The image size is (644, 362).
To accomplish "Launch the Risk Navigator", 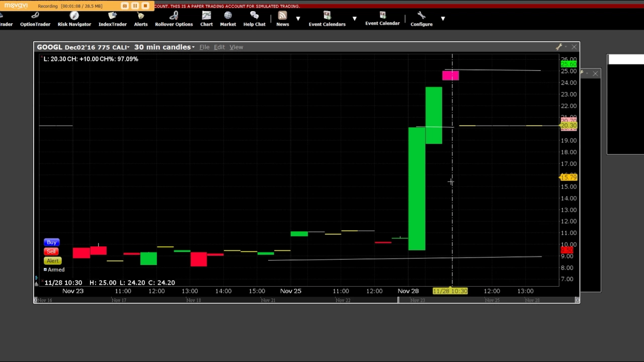I will point(74,20).
